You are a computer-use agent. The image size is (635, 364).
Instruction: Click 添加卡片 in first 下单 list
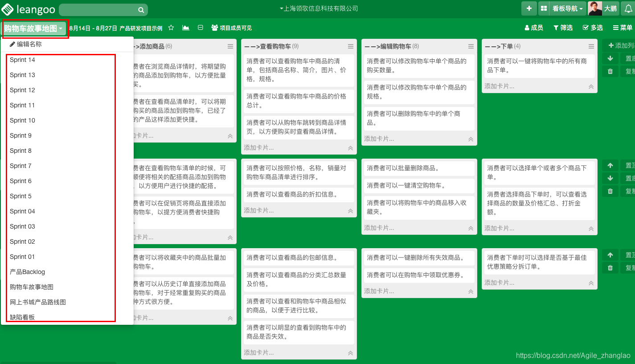500,86
